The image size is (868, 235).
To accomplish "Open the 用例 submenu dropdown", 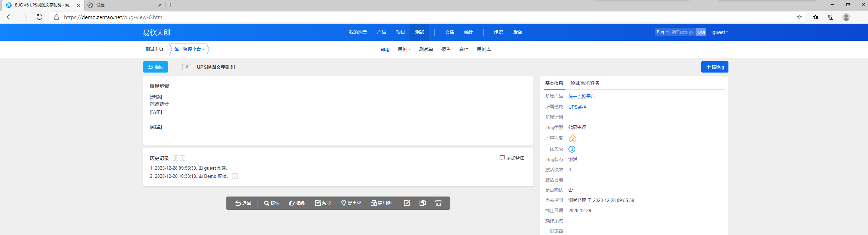I will (x=404, y=50).
